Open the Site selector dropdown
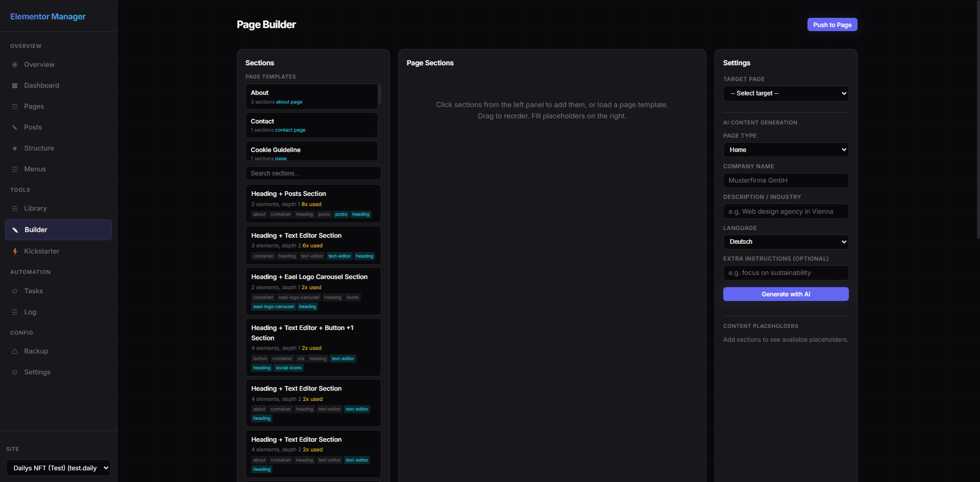The width and height of the screenshot is (980, 482). (58, 468)
